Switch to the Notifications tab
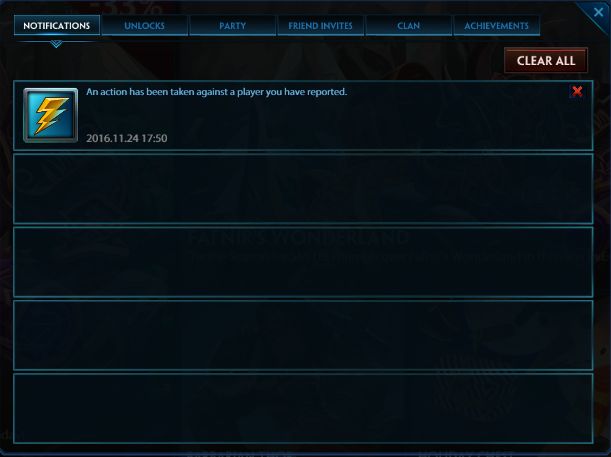 [x=57, y=26]
